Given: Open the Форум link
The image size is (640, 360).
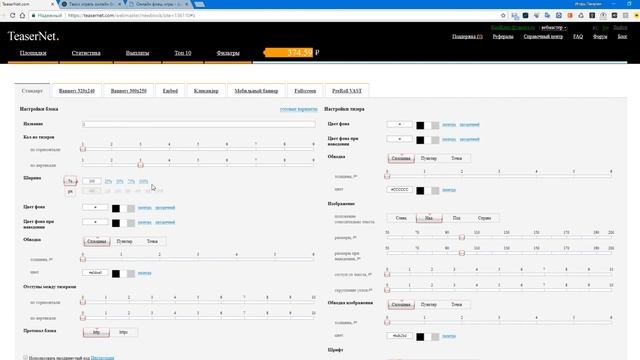Looking at the screenshot, I should 600,37.
